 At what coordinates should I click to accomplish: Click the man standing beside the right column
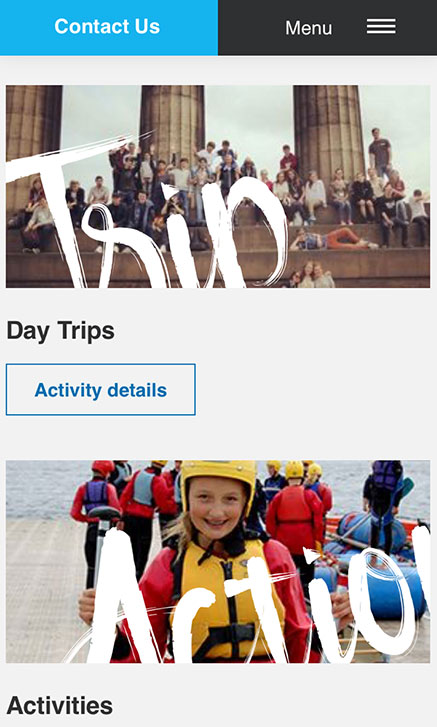tap(380, 152)
